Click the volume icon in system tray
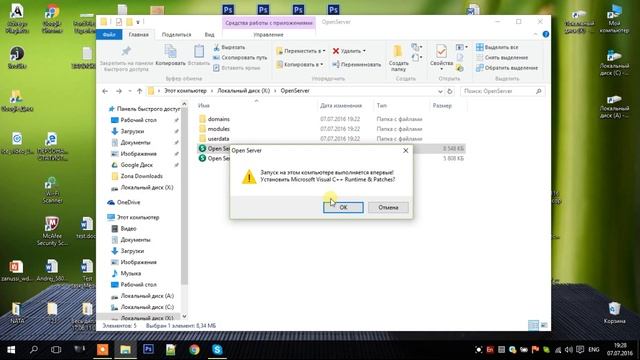This screenshot has width=640, height=360. point(569,350)
